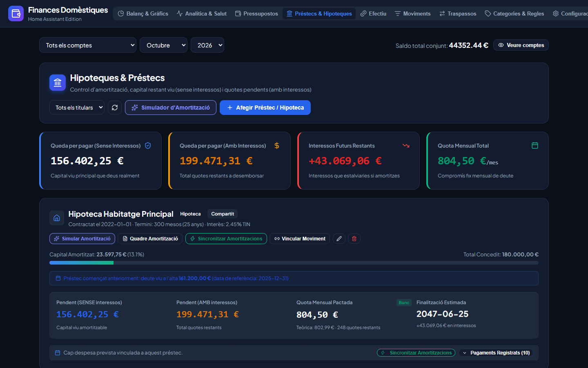
Task: Open the Quadre Amortització table
Action: (150, 239)
